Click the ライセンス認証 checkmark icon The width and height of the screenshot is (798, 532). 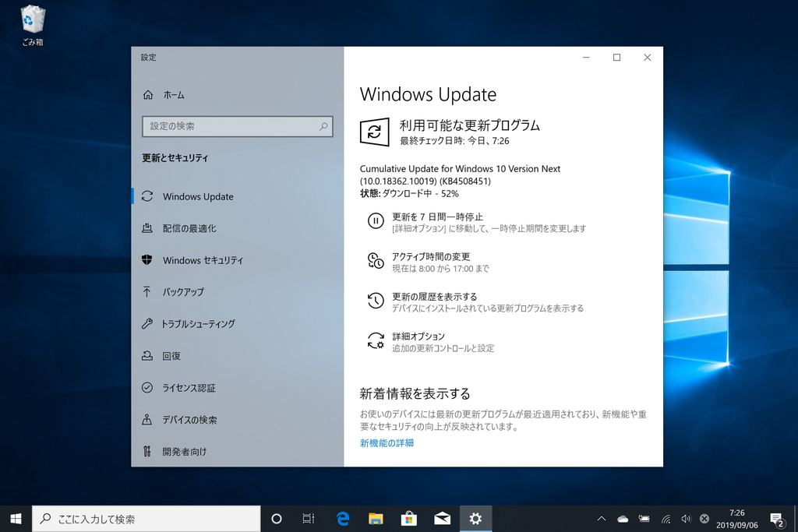point(147,388)
